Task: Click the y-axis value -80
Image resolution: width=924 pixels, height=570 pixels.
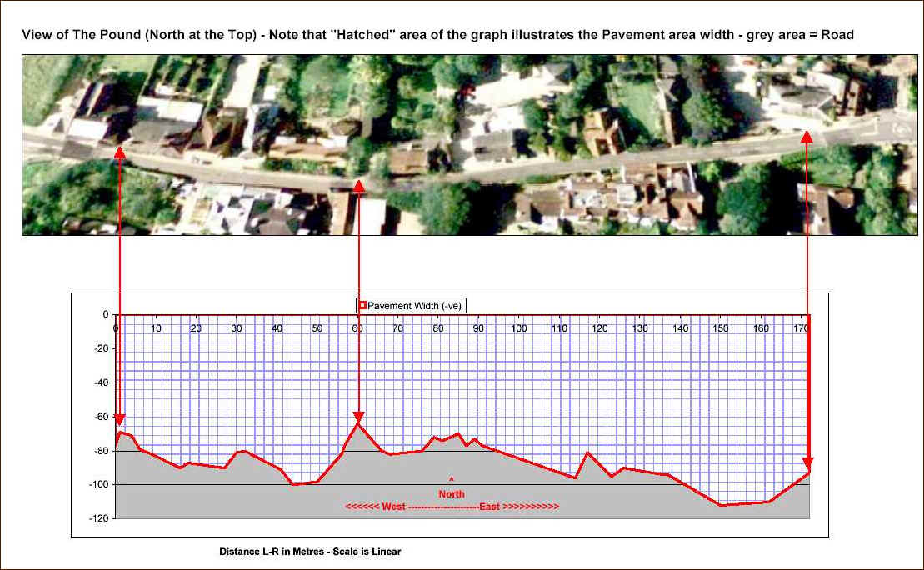Action: [x=102, y=451]
